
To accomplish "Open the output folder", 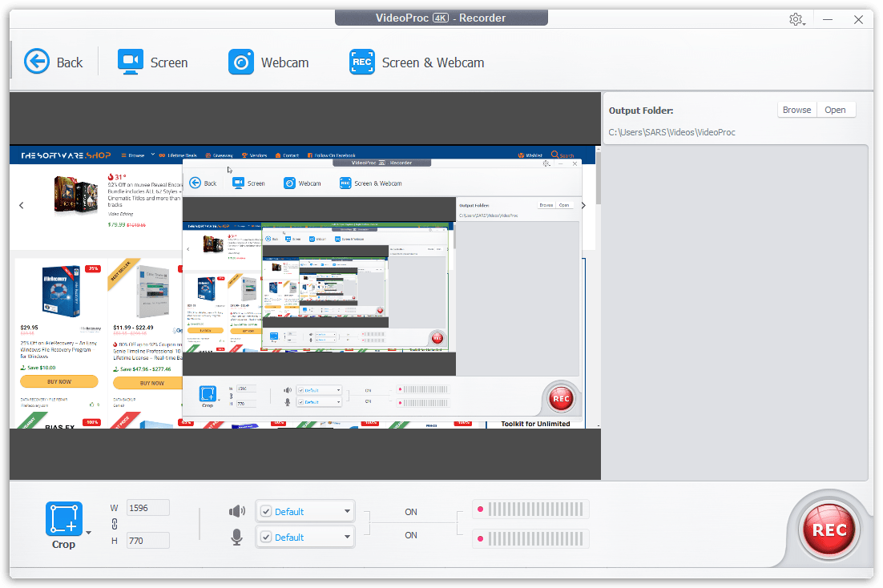I will coord(835,110).
